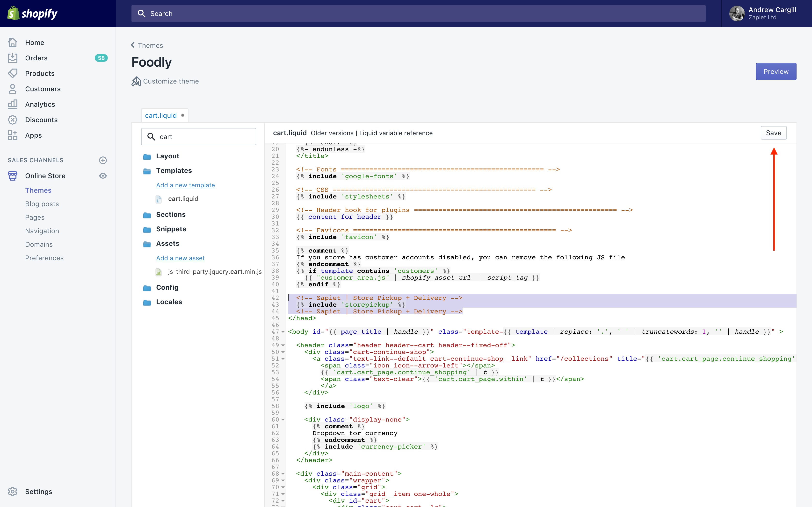The width and height of the screenshot is (812, 507).
Task: Add a sales channel with plus icon
Action: tap(103, 160)
